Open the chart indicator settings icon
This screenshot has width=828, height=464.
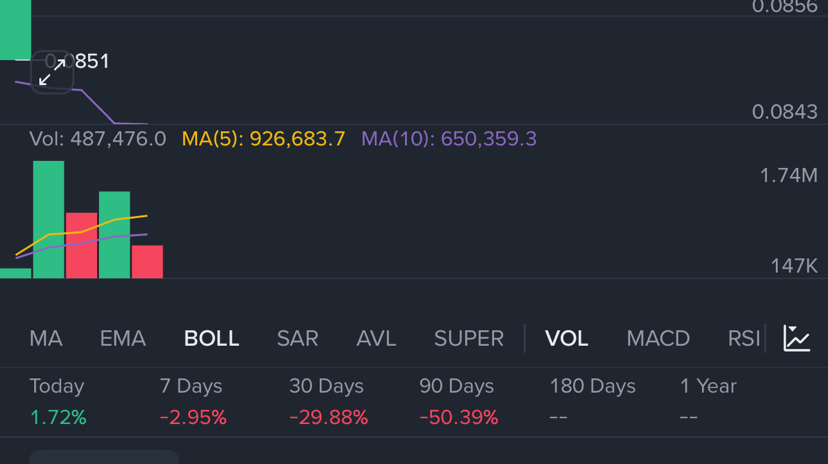pyautogui.click(x=797, y=338)
